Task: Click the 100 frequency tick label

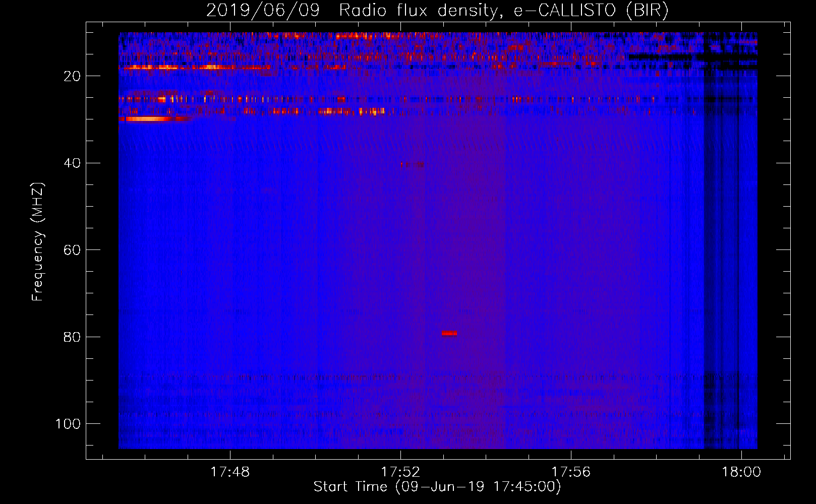Action: (68, 424)
